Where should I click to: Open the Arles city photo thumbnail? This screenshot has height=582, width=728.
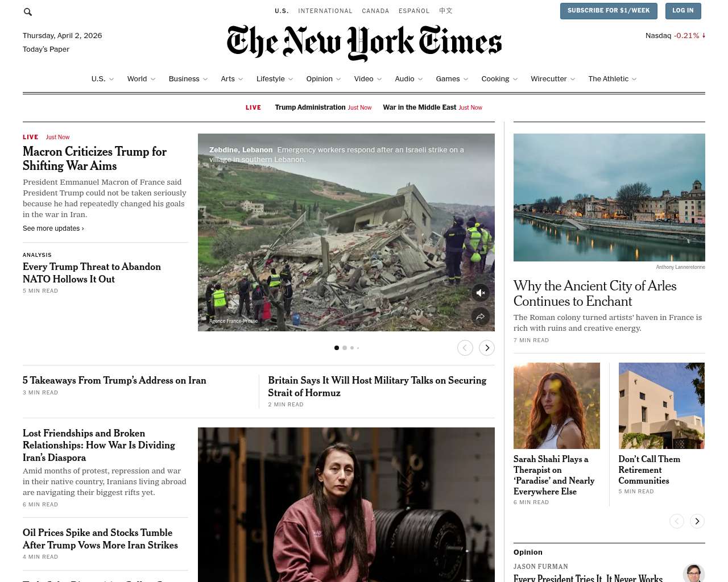click(609, 197)
